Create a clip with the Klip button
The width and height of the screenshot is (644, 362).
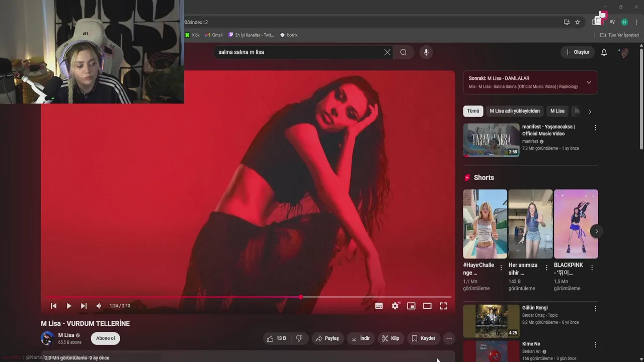pyautogui.click(x=390, y=338)
